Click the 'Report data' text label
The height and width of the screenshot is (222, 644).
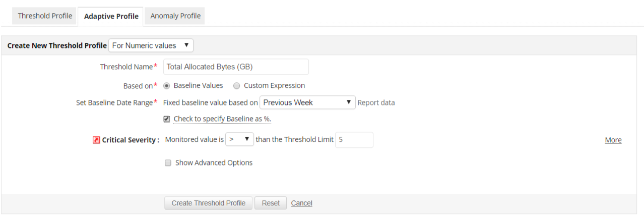coord(376,102)
